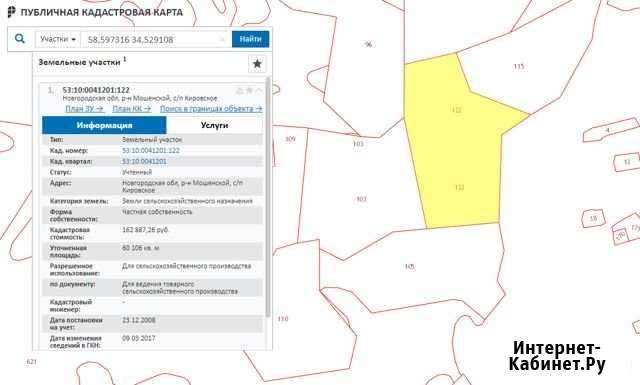Viewport: 640px width, 385px height.
Task: Select parcel labeled 96 on the map
Action: (x=368, y=44)
